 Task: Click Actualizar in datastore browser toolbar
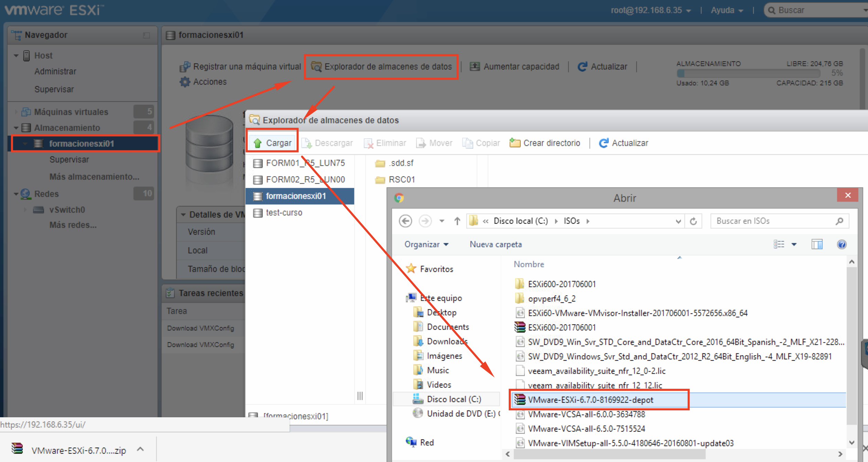coord(623,143)
